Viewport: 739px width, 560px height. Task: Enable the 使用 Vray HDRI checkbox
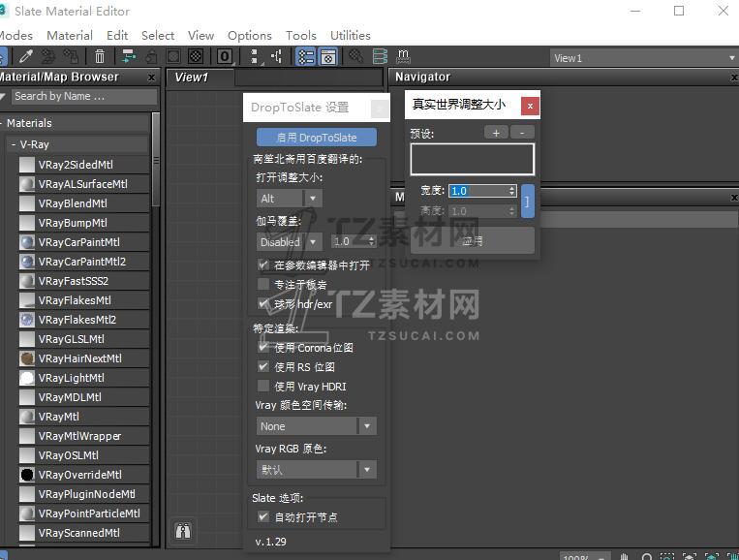263,387
